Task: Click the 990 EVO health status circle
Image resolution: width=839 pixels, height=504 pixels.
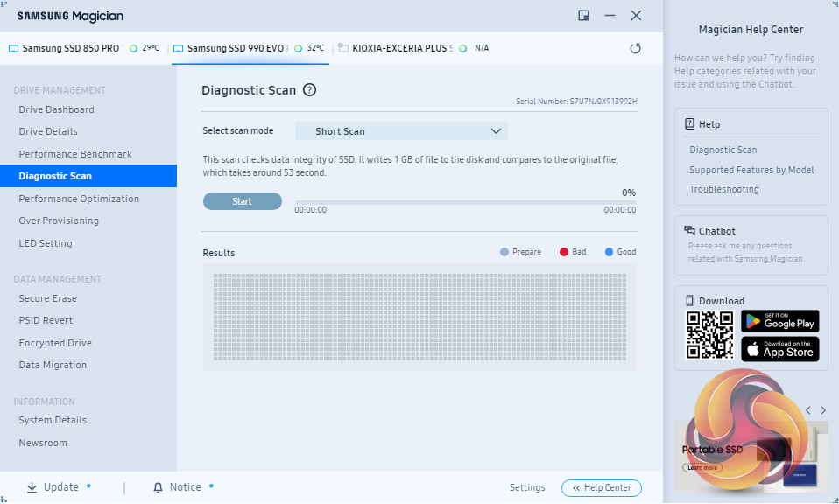Action: [298, 49]
